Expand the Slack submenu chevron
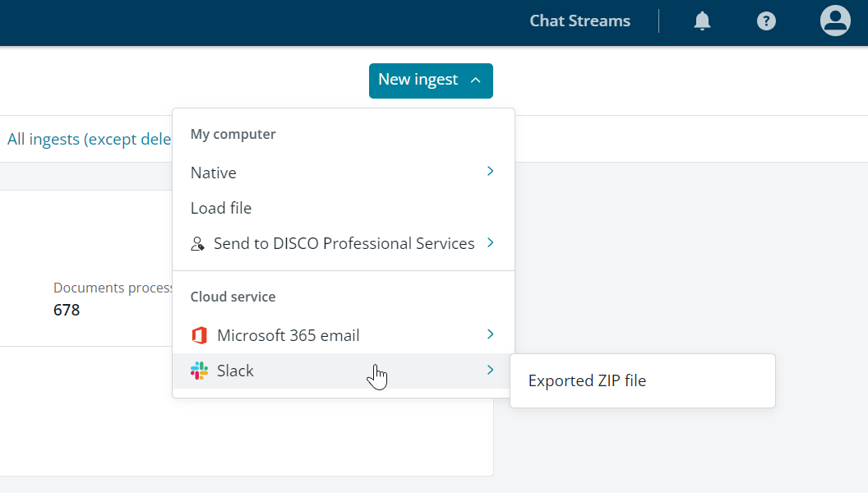Viewport: 868px width, 493px height. click(x=490, y=370)
